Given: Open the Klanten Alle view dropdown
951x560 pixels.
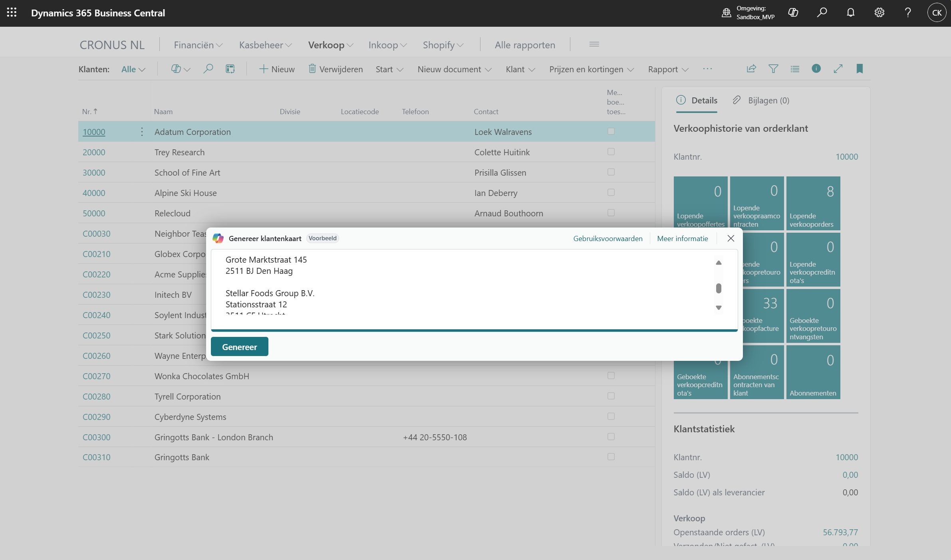Looking at the screenshot, I should pyautogui.click(x=133, y=69).
